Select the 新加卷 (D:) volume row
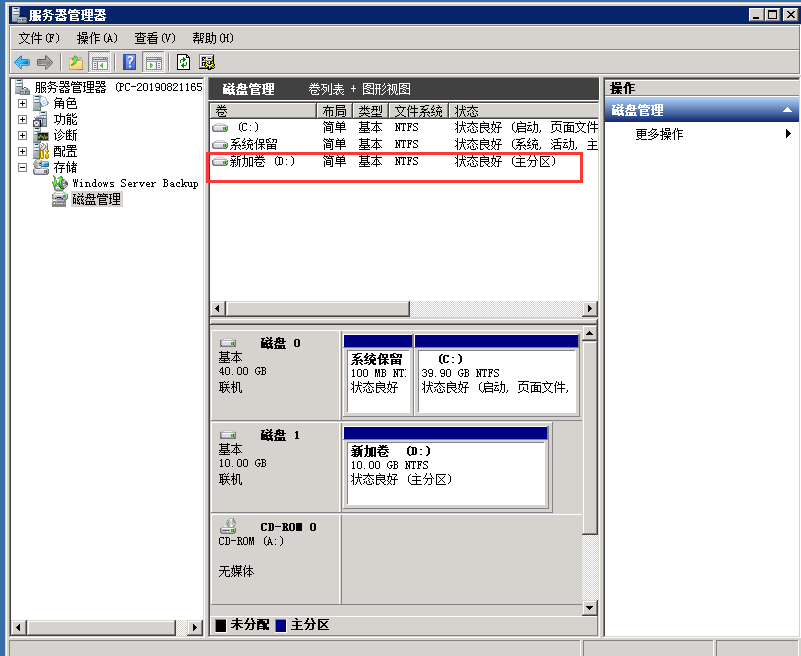 (x=262, y=161)
